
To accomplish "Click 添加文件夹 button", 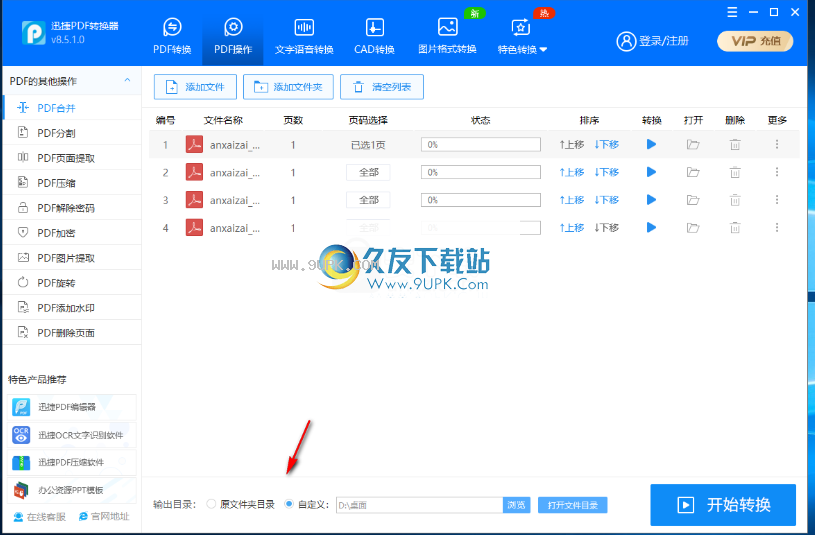I will tap(288, 87).
